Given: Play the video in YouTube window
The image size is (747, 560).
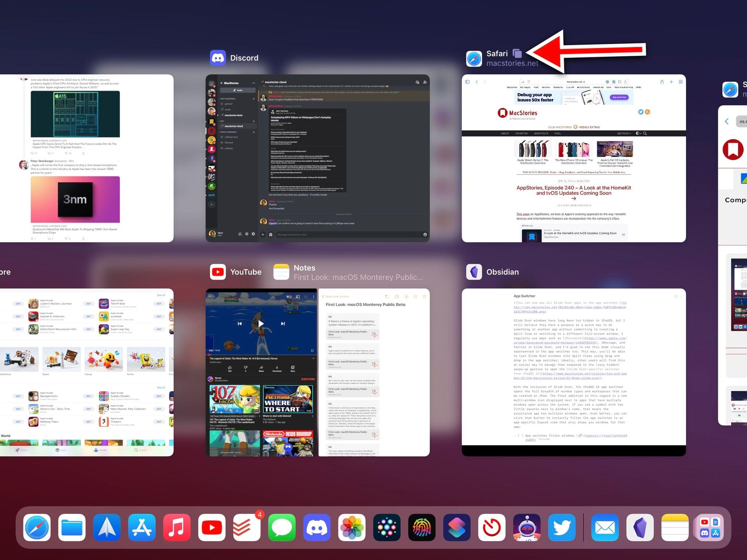Looking at the screenshot, I should [x=261, y=324].
